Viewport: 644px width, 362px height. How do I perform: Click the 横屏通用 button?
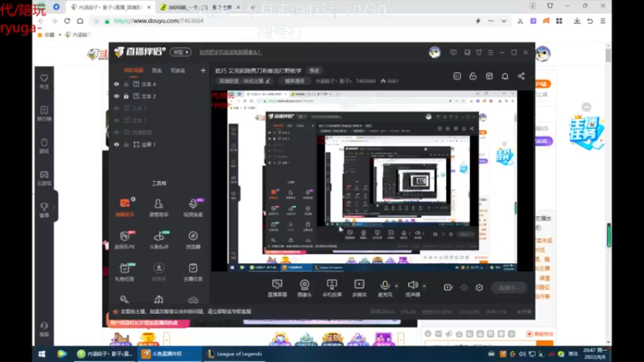coord(295,81)
